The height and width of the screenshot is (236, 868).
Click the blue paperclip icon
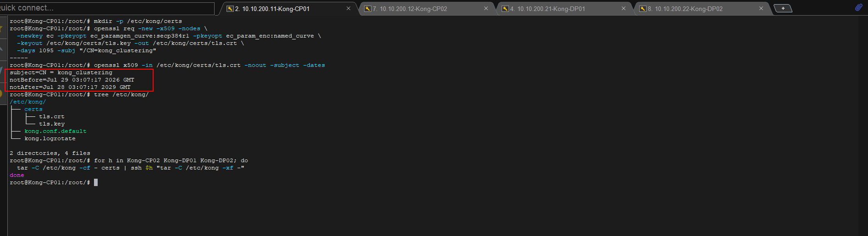click(858, 7)
